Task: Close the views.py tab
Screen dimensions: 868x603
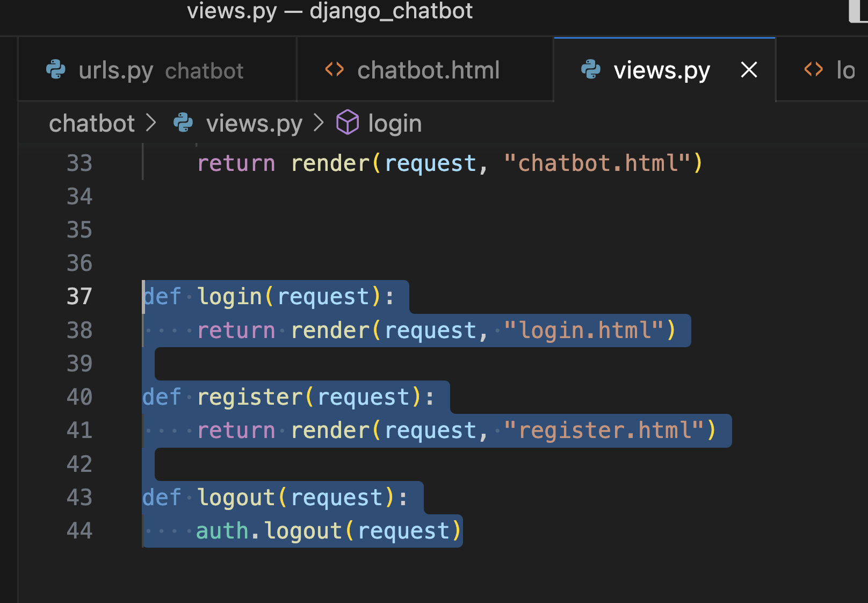Action: [x=749, y=70]
